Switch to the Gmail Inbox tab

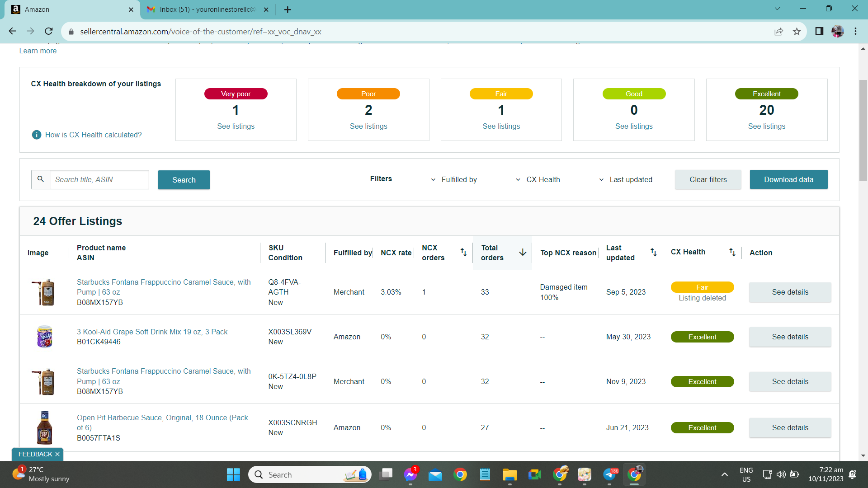click(x=207, y=9)
